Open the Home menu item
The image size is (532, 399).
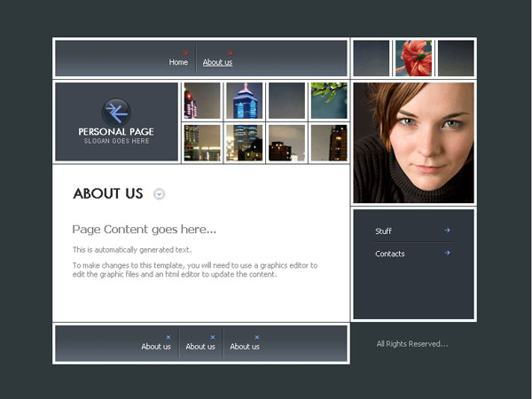(x=178, y=62)
